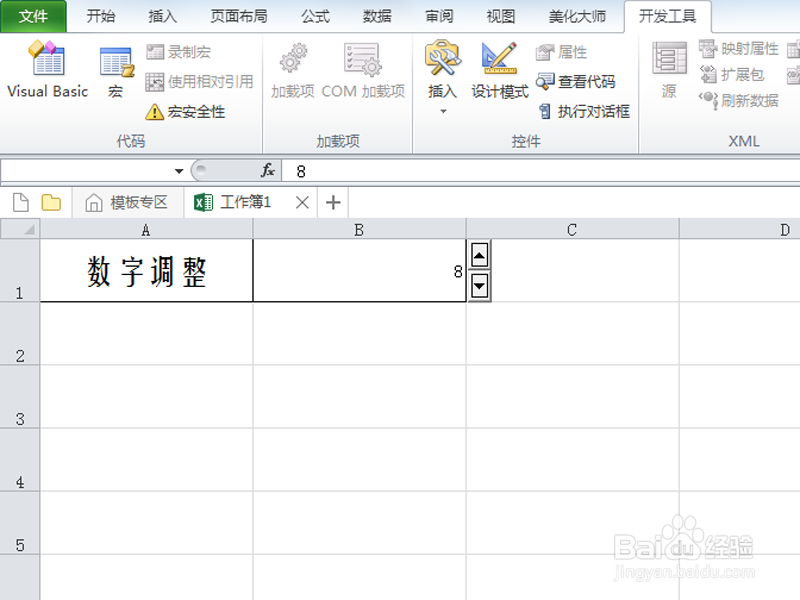This screenshot has height=600, width=800.
Task: Select column B header
Action: [359, 230]
